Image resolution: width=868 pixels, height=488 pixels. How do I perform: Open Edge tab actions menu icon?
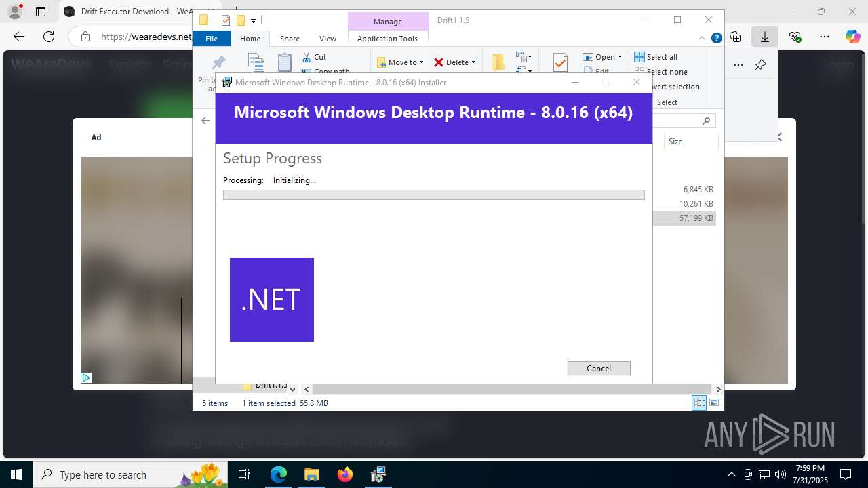coord(41,12)
